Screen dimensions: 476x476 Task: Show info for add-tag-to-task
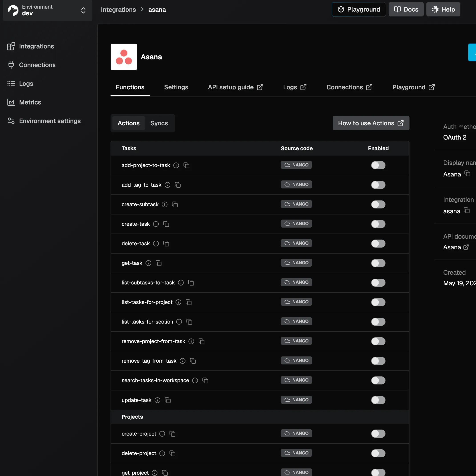click(167, 185)
